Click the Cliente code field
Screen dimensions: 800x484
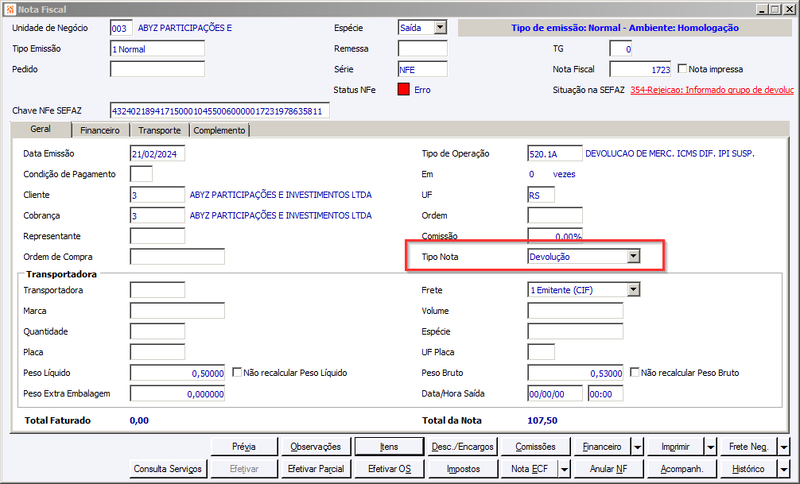[x=157, y=195]
